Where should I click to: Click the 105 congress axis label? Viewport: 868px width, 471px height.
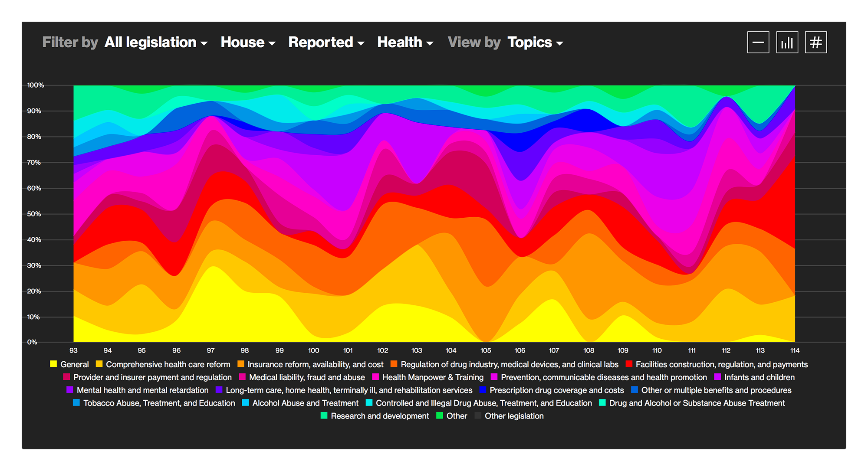[486, 350]
